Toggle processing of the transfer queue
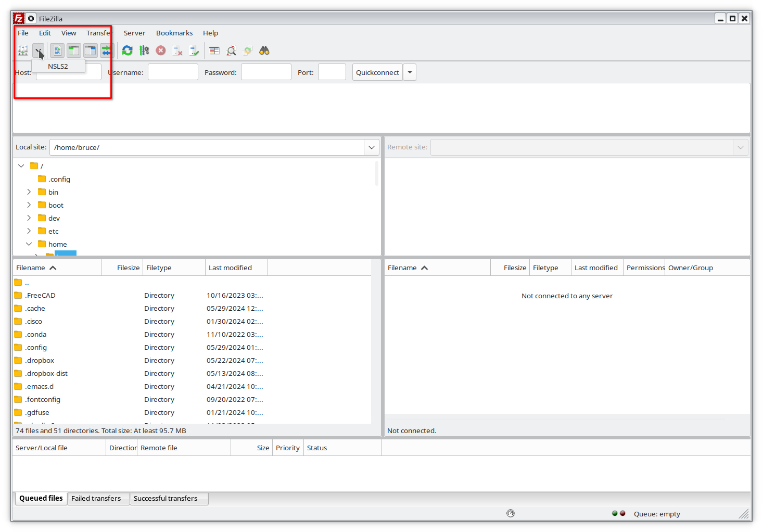The height and width of the screenshot is (532, 763). point(144,50)
